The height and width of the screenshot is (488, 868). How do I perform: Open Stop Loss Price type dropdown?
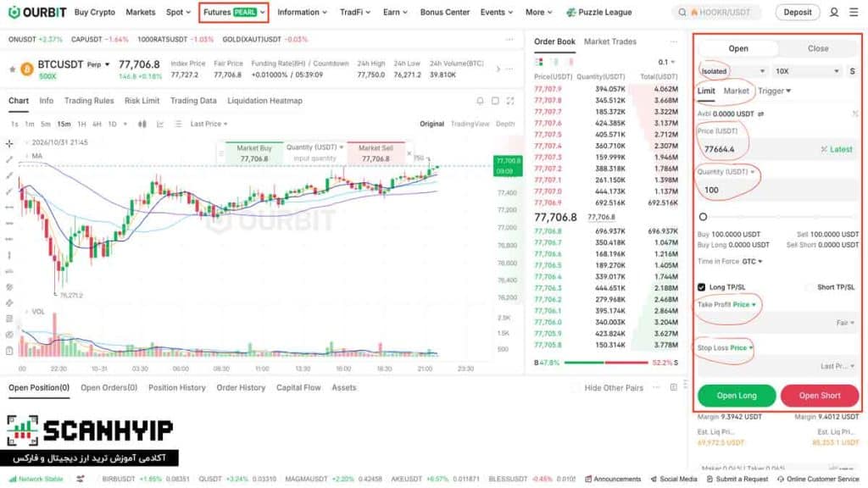(742, 348)
